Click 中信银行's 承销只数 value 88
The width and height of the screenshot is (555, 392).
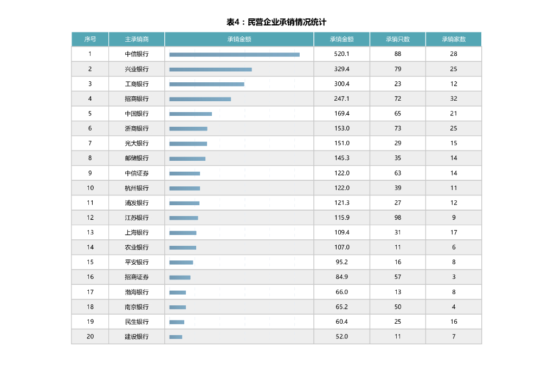point(397,54)
